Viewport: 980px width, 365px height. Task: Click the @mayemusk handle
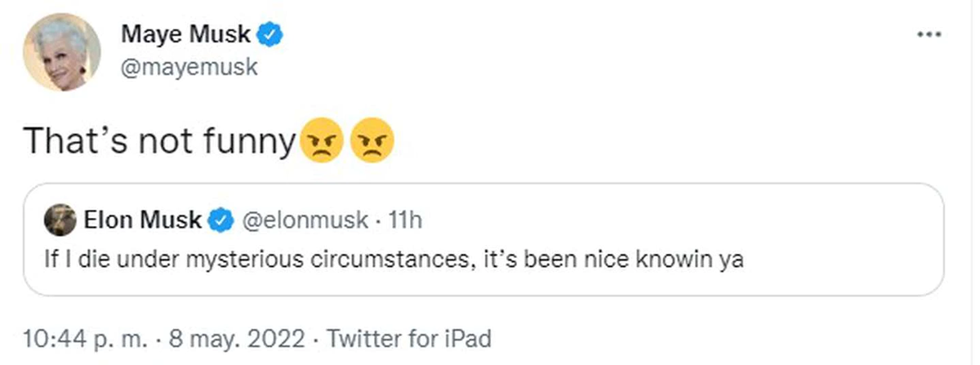point(189,67)
